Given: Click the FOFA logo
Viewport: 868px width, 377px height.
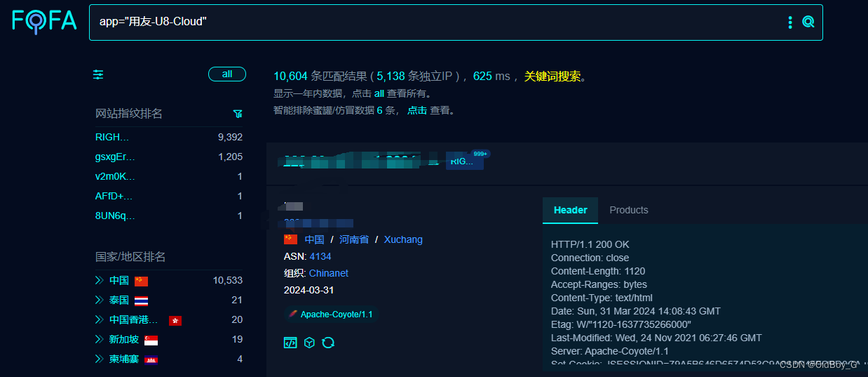Looking at the screenshot, I should (43, 21).
